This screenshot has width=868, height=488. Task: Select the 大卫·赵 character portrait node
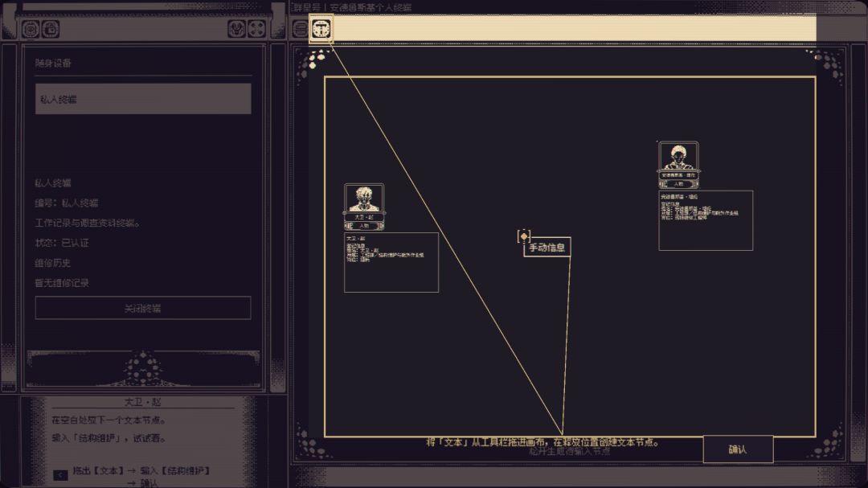pyautogui.click(x=364, y=207)
